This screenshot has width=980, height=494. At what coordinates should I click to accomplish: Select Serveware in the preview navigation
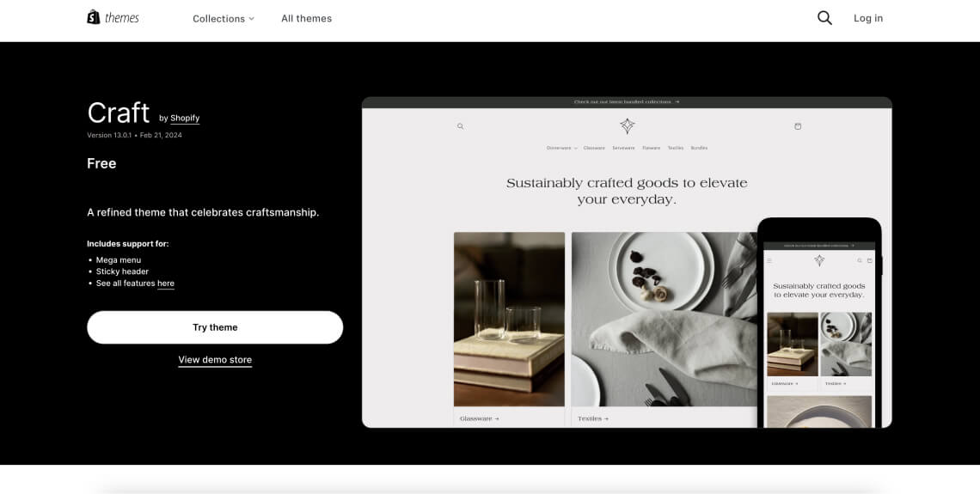point(623,148)
